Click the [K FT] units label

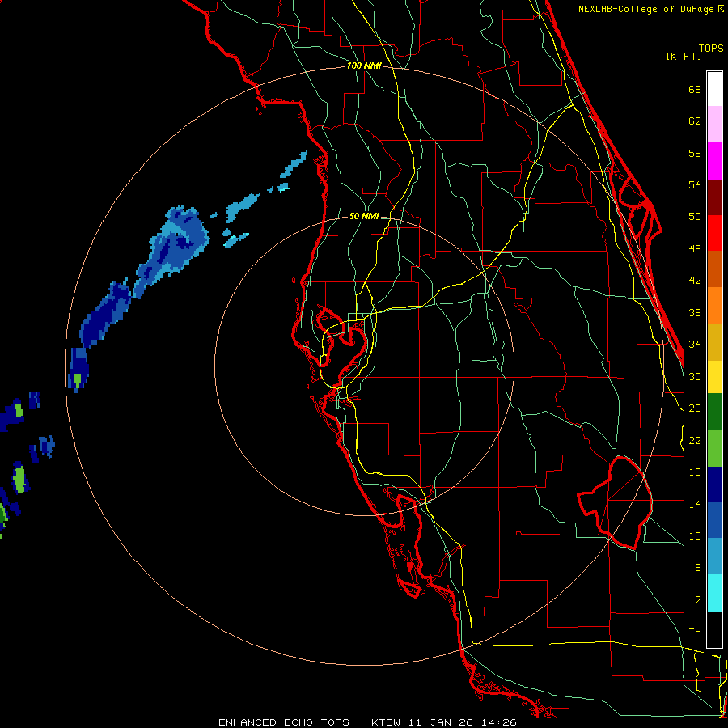tap(684, 56)
